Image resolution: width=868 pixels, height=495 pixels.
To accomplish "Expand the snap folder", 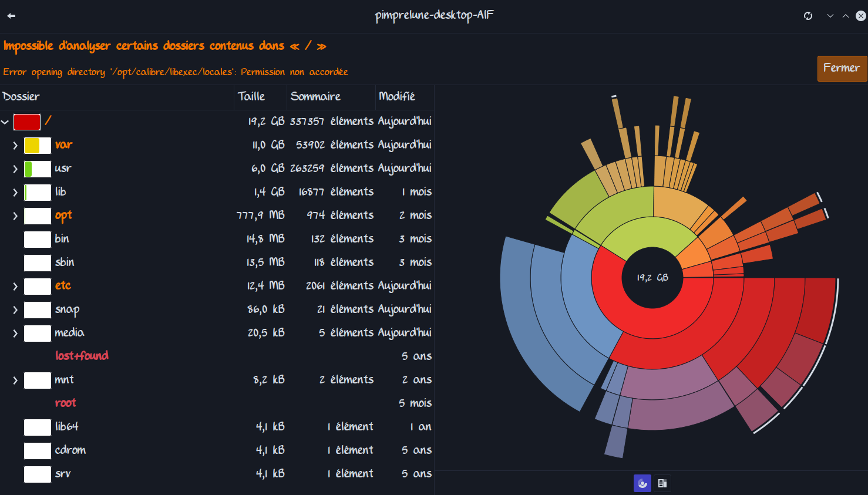I will point(15,310).
